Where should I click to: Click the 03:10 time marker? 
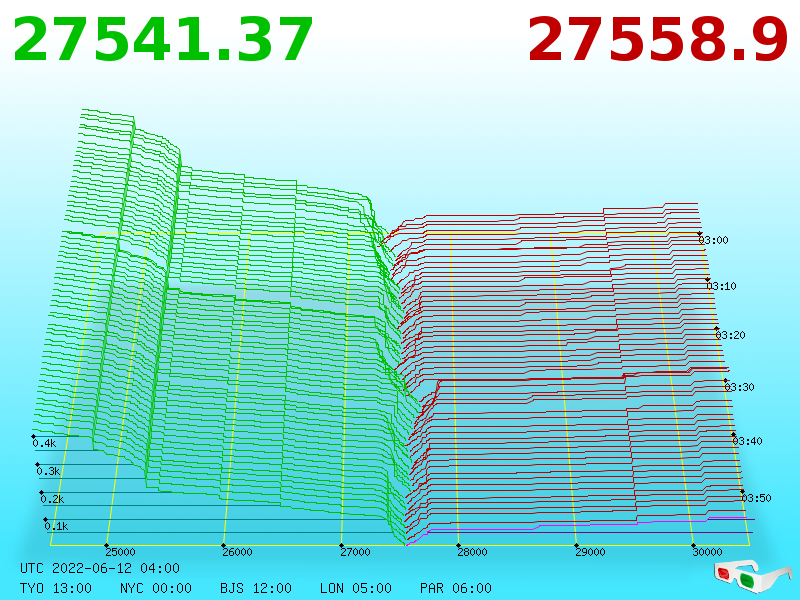(721, 286)
